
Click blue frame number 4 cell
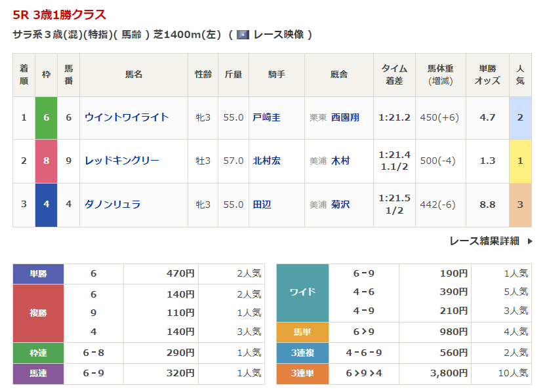pyautogui.click(x=46, y=205)
